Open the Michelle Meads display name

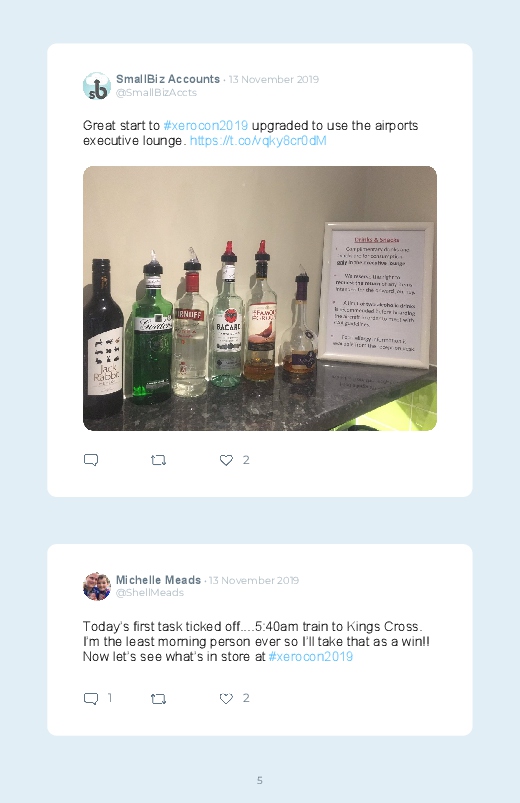[x=158, y=580]
